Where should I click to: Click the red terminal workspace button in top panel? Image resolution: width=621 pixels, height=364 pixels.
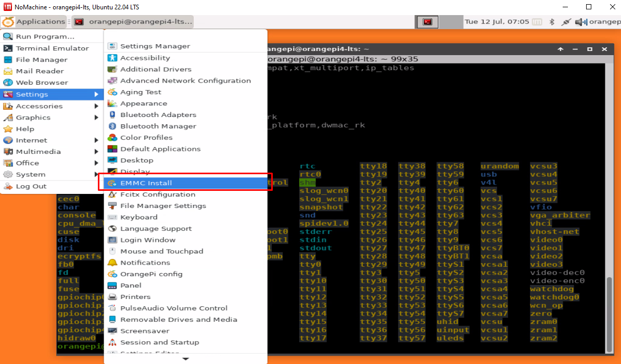tap(427, 22)
